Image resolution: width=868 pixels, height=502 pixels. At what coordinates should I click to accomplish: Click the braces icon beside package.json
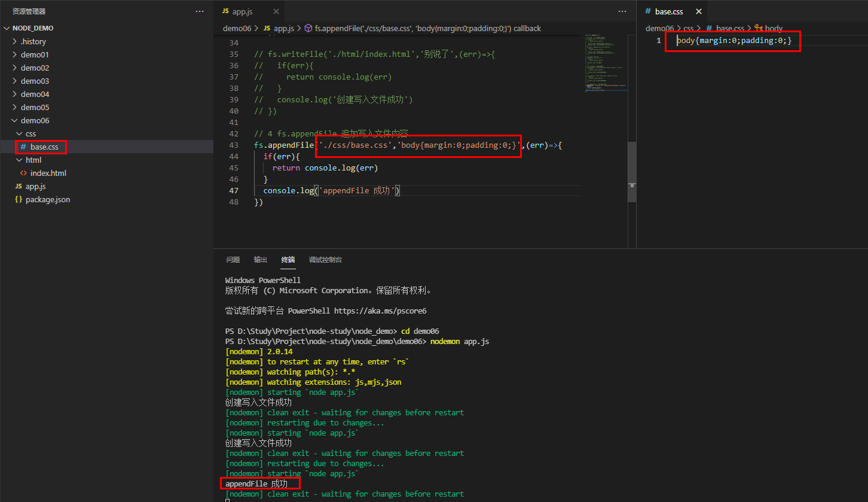(19, 199)
